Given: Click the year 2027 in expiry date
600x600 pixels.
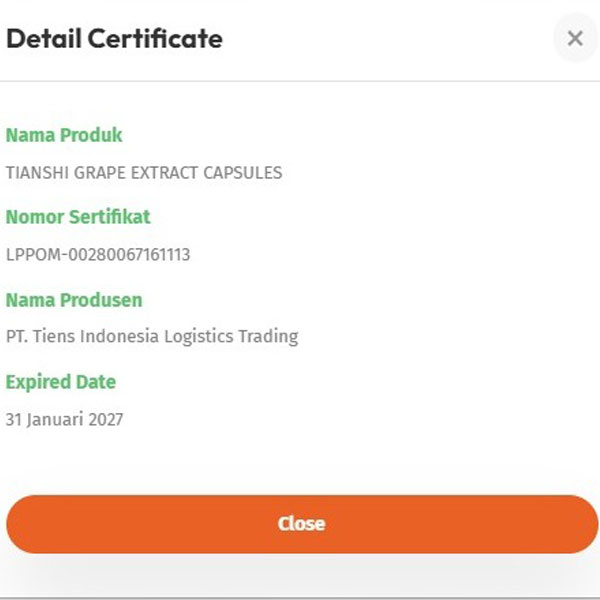Looking at the screenshot, I should click(104, 420).
